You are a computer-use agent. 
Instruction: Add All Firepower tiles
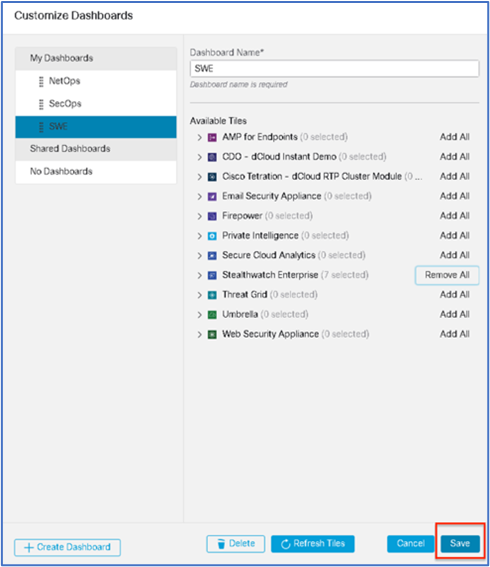tap(455, 216)
